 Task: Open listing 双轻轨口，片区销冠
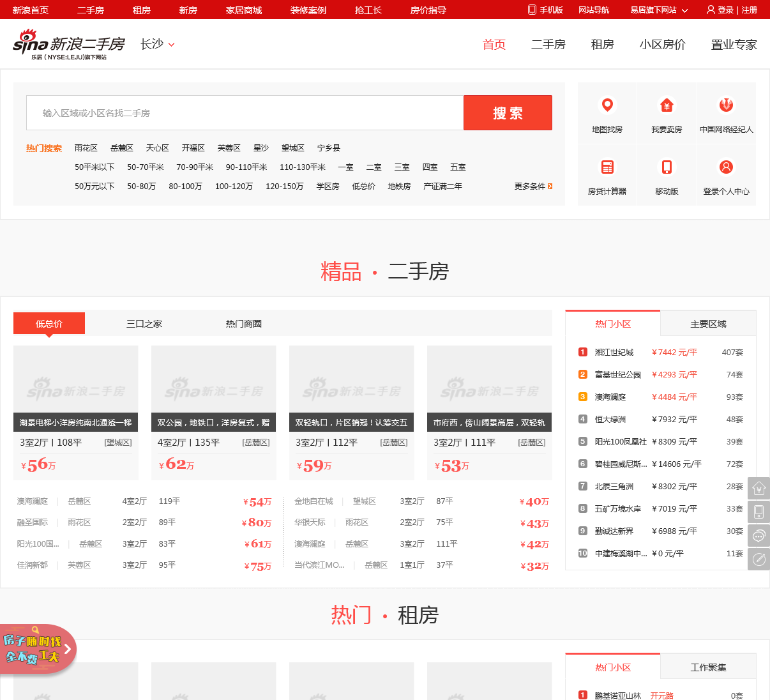352,388
